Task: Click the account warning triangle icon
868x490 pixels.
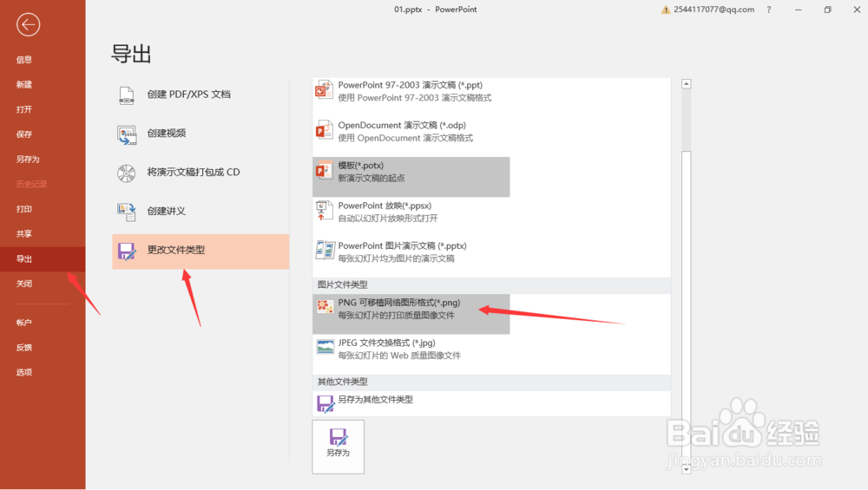Action: tap(666, 10)
